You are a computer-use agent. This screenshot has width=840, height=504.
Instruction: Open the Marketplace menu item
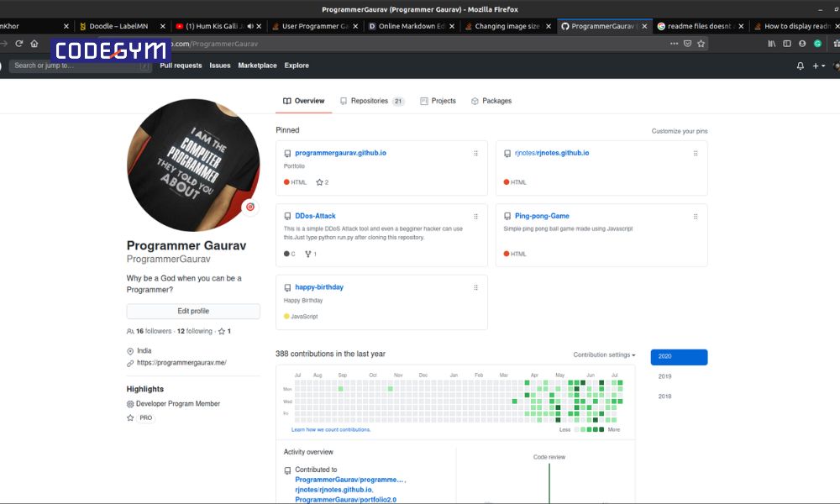257,65
